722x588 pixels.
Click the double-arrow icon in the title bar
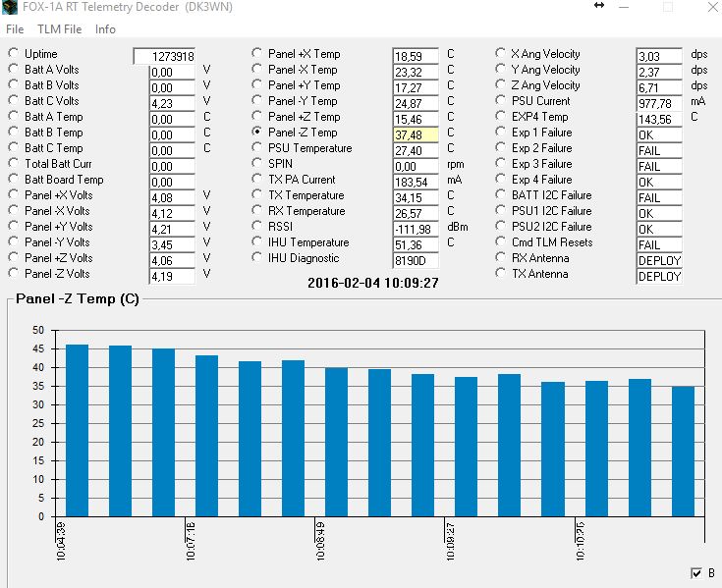coord(599,6)
